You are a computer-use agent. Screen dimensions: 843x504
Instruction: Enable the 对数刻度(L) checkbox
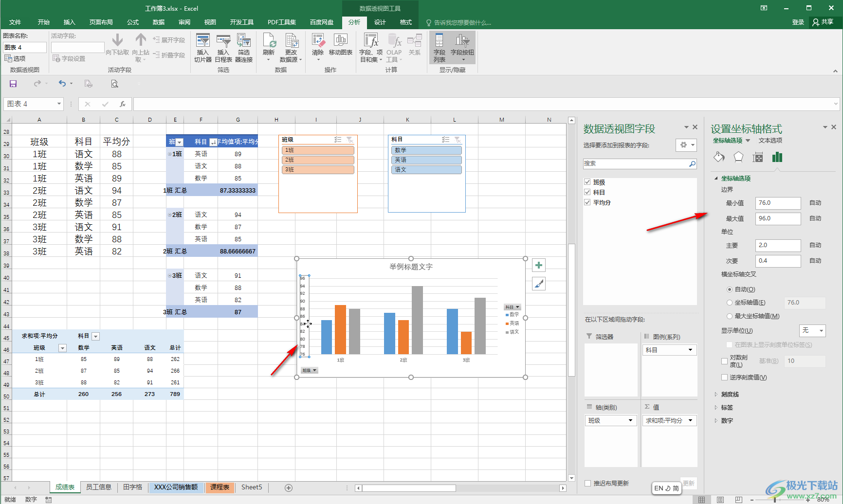coord(724,361)
